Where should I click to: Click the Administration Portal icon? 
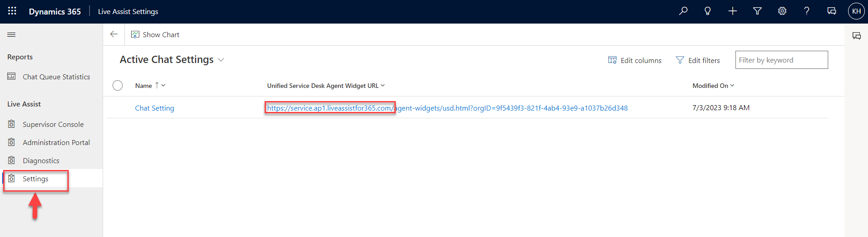pos(12,142)
